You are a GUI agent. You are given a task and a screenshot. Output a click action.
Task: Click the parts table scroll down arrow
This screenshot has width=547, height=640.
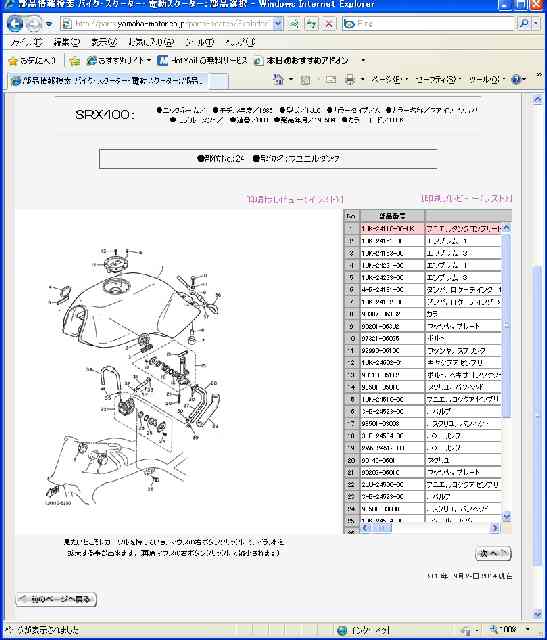click(x=507, y=516)
